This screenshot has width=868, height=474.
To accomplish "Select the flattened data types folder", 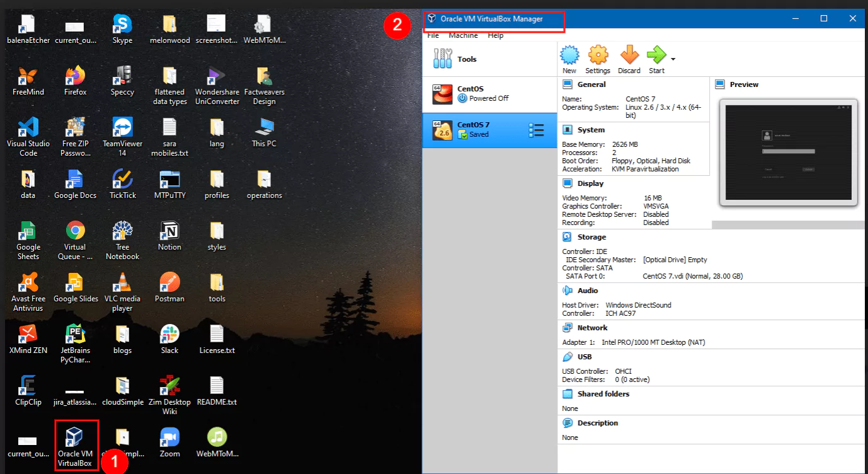I will (169, 86).
